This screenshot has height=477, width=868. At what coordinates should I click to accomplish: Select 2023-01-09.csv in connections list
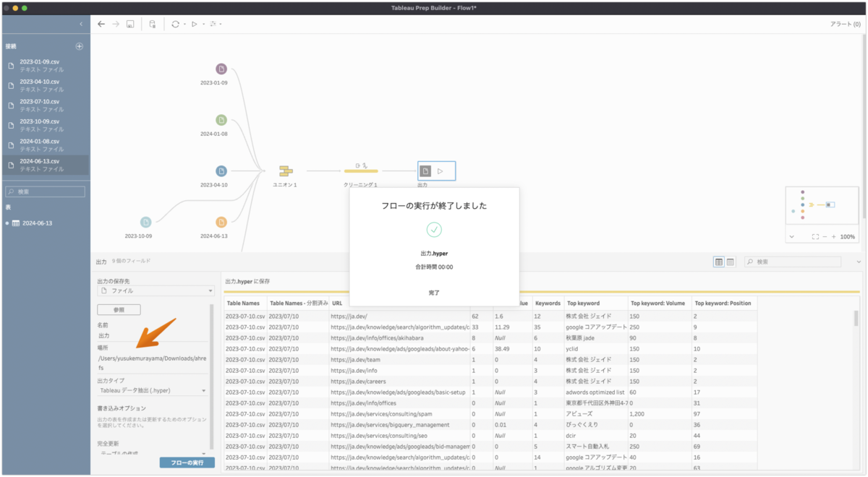tap(46, 66)
